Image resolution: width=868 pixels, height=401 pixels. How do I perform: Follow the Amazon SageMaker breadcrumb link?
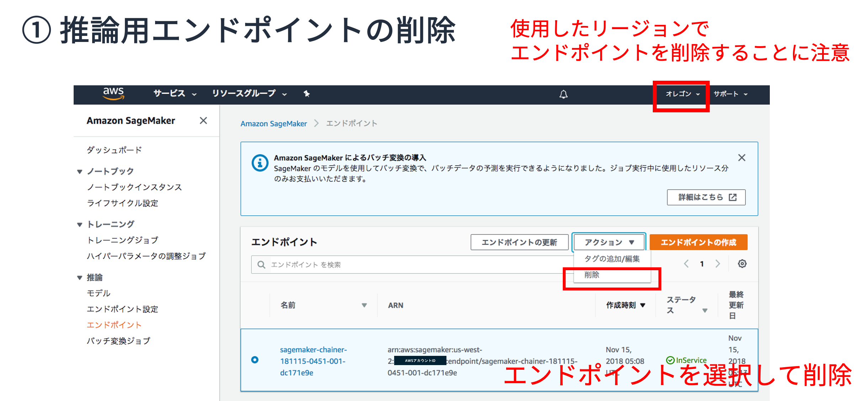click(274, 124)
